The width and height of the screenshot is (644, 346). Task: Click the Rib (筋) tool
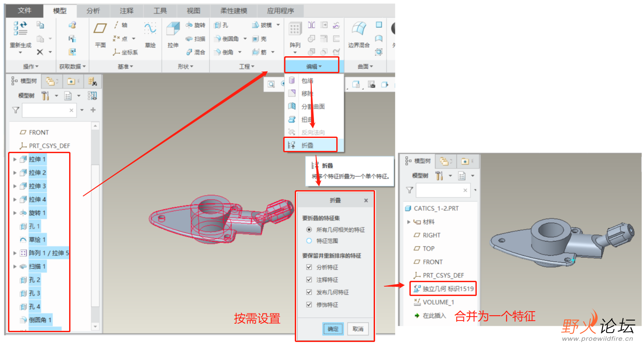tap(259, 52)
